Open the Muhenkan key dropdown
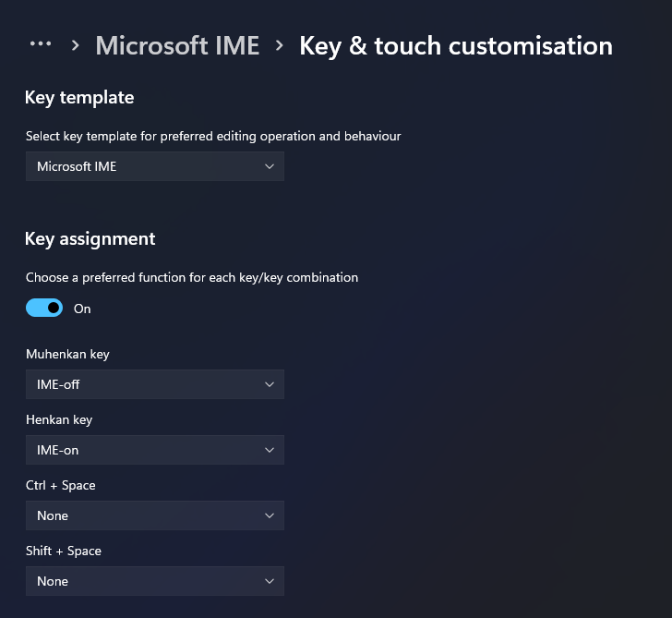This screenshot has height=618, width=672. (155, 384)
